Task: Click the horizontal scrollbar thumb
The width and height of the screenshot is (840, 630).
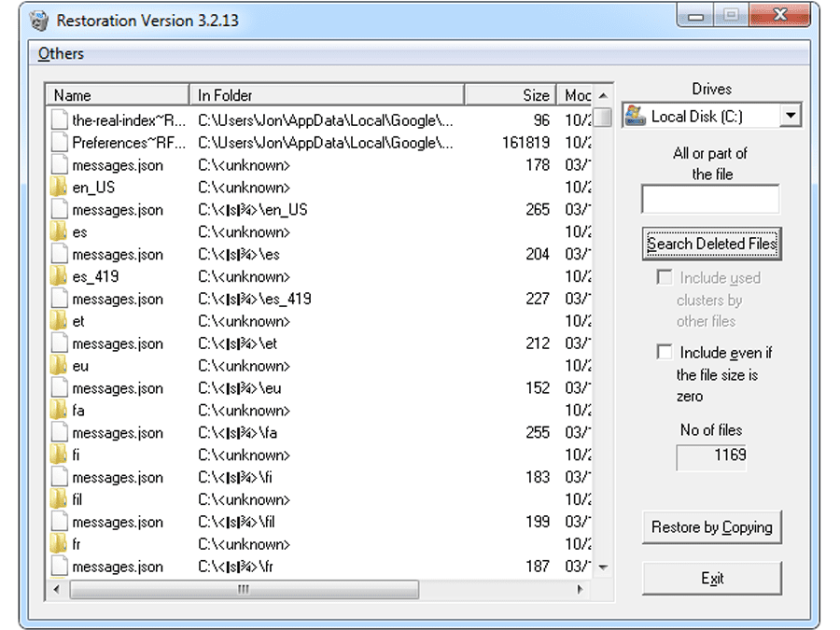Action: click(x=245, y=589)
